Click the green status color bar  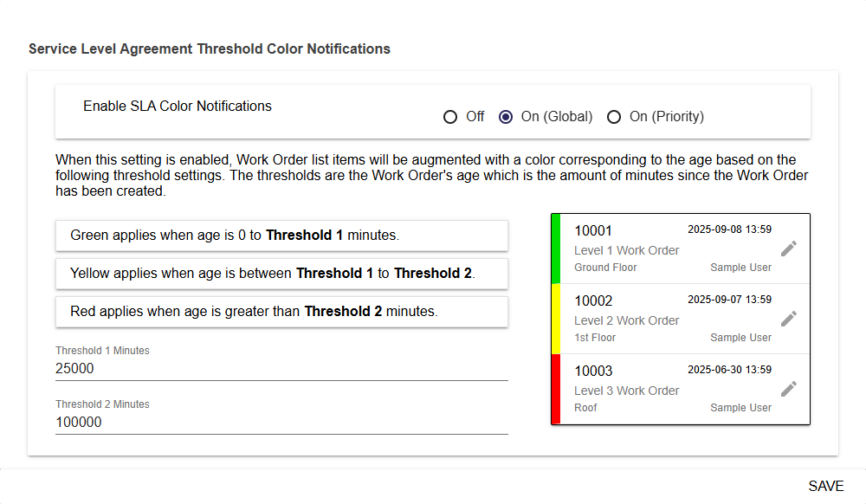[x=556, y=249]
